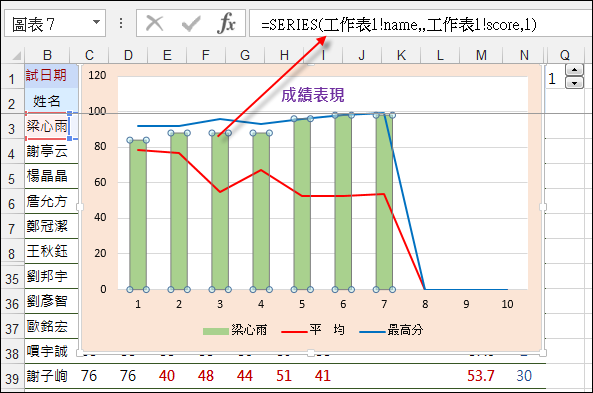Click the formula bar options dots
This screenshot has width=593, height=393.
[x=121, y=23]
